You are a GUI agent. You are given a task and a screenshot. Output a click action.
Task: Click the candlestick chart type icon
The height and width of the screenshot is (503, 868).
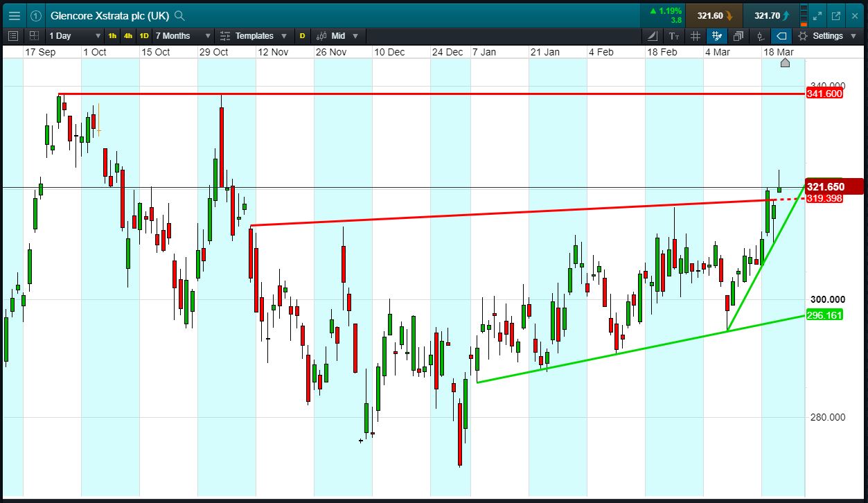coord(321,36)
